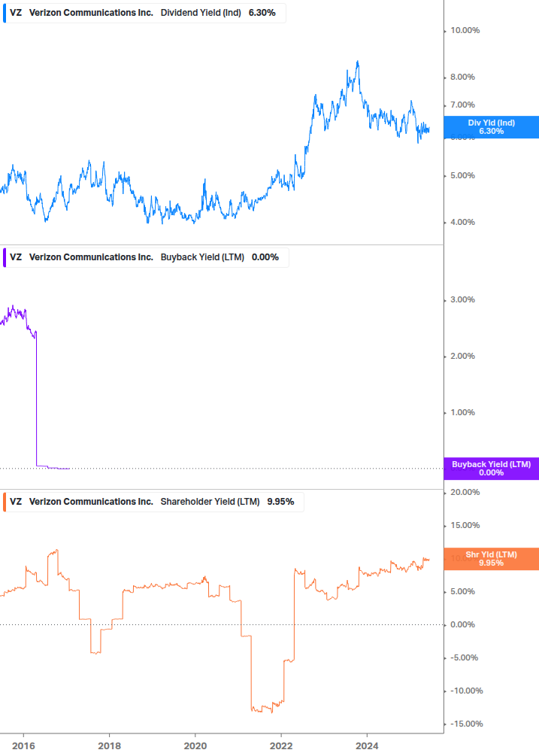The image size is (539, 756).
Task: Click the Dividend Yield (Ind) legend label
Action: pyautogui.click(x=201, y=13)
